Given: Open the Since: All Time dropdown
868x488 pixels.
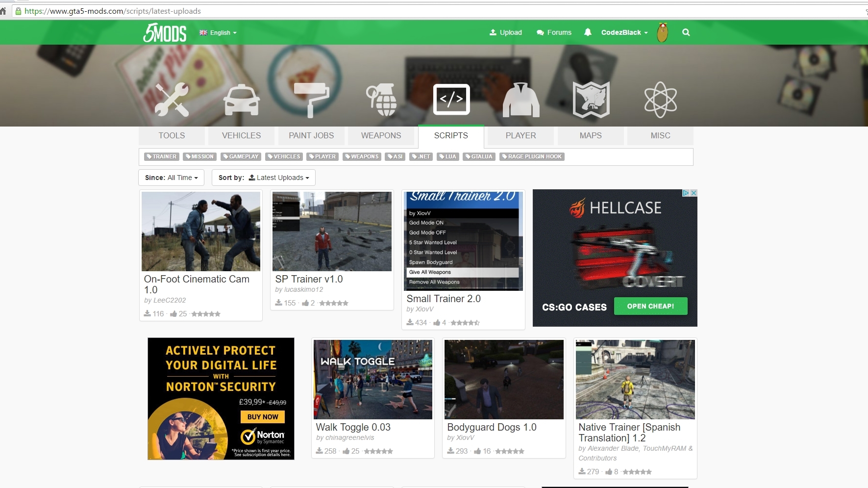Looking at the screenshot, I should point(171,178).
